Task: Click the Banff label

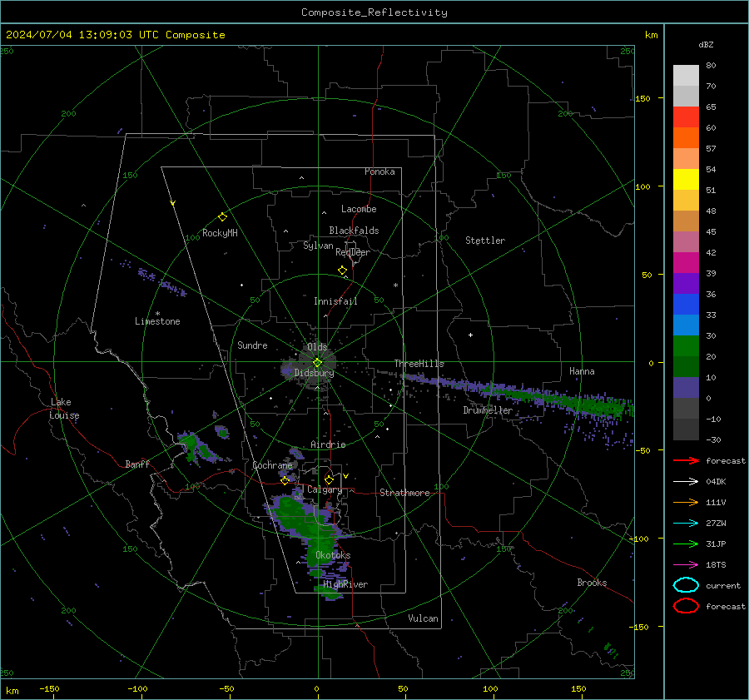Action: tap(137, 464)
